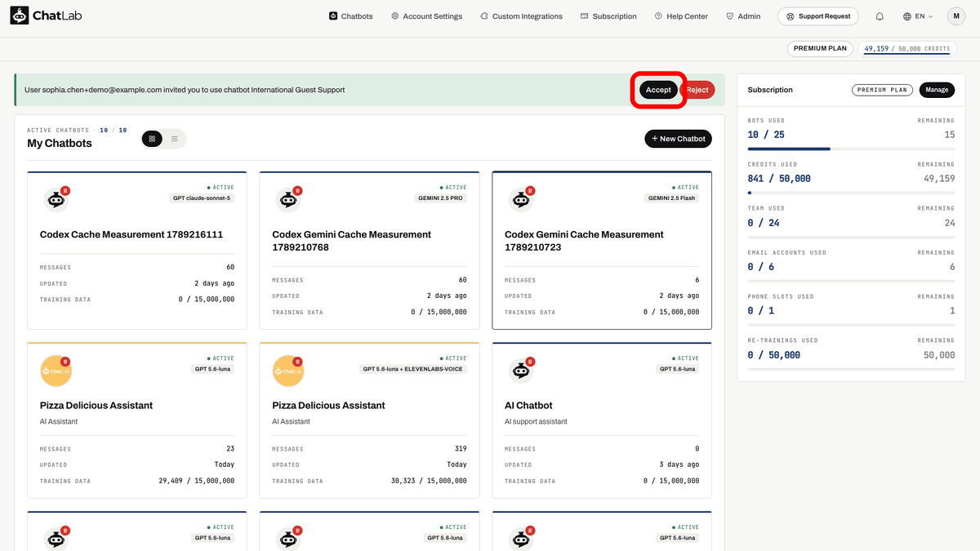Go to the Chatbots nav item

(350, 16)
